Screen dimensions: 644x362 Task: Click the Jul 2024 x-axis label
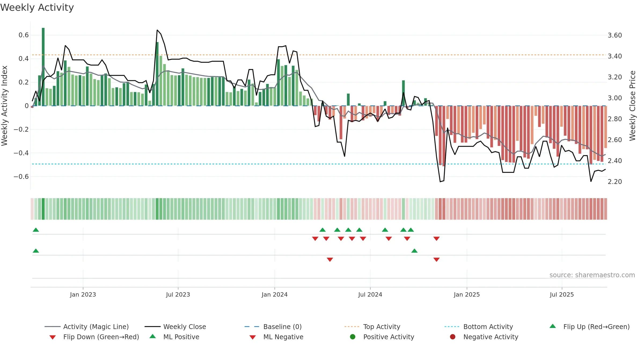tap(370, 294)
